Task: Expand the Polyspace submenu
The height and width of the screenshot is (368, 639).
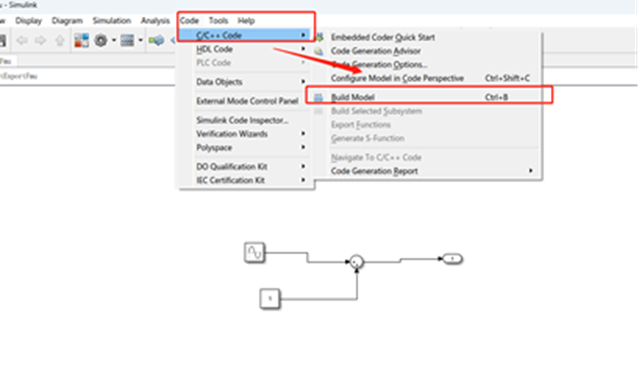Action: [x=245, y=148]
